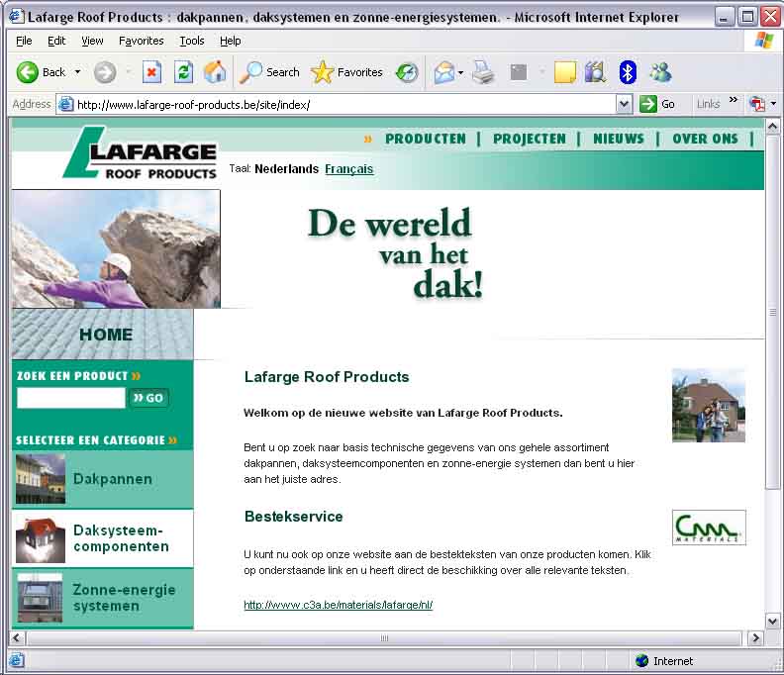
Task: Click the C3A Materials logo
Action: 709,528
